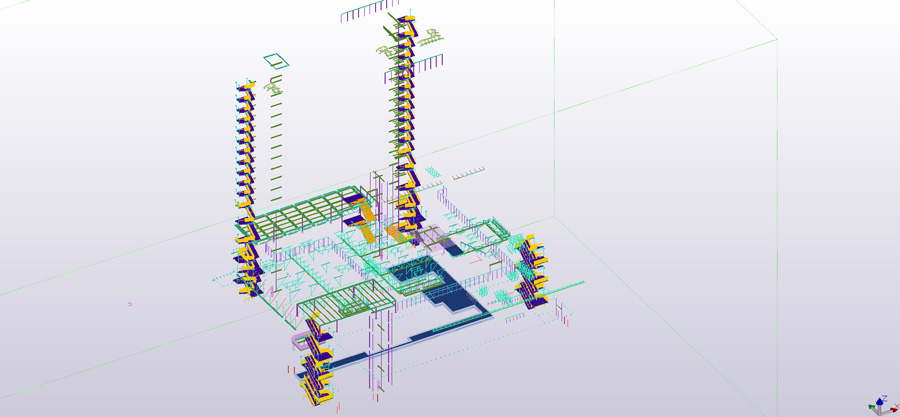Click the tiny mark at far left
The height and width of the screenshot is (417, 900).
click(x=130, y=304)
